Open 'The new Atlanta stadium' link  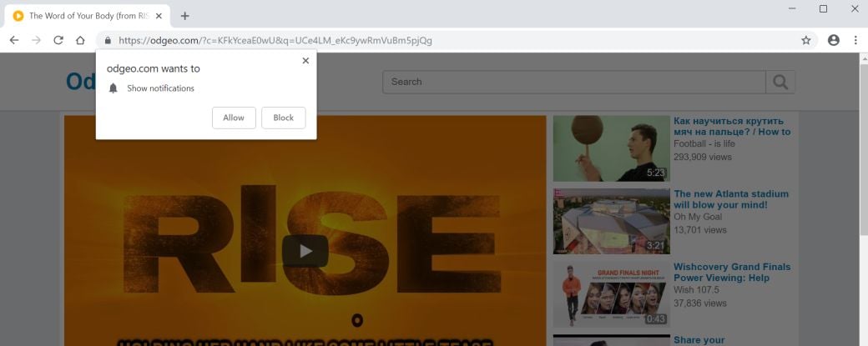tap(731, 199)
